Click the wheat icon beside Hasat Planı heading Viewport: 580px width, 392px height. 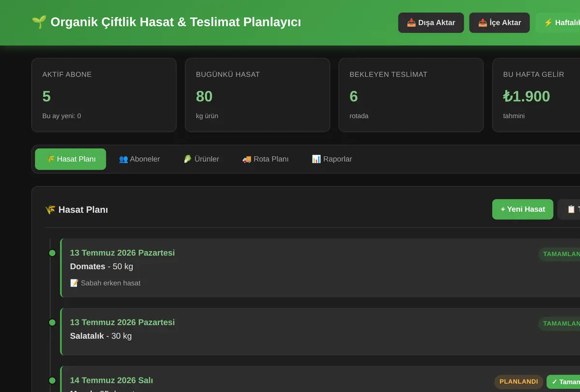pos(50,210)
